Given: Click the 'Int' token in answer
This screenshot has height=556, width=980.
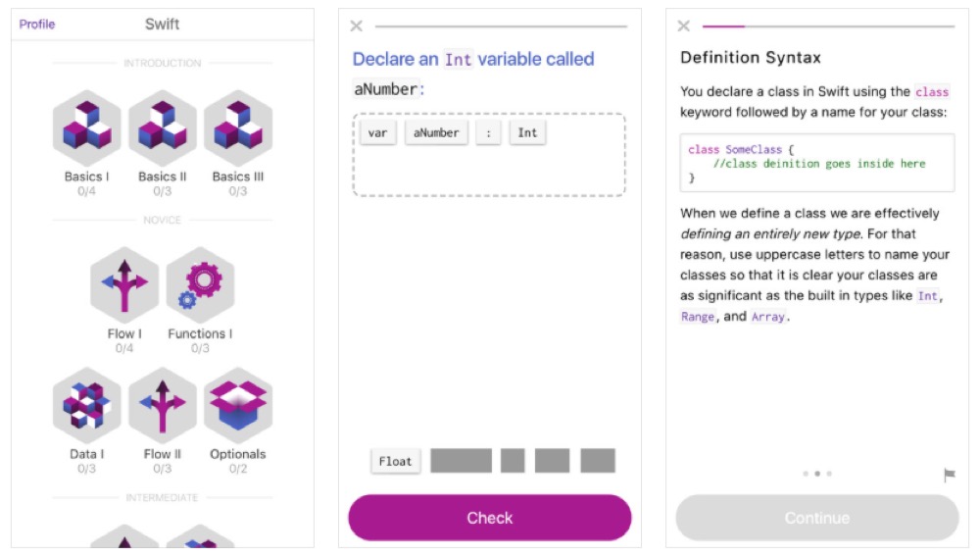Looking at the screenshot, I should [x=527, y=133].
